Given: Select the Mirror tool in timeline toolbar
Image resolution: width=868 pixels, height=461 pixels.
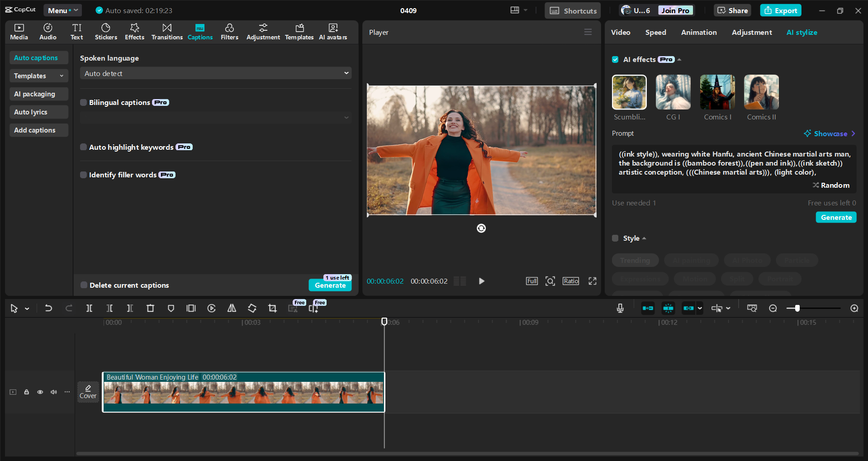Looking at the screenshot, I should (x=232, y=308).
